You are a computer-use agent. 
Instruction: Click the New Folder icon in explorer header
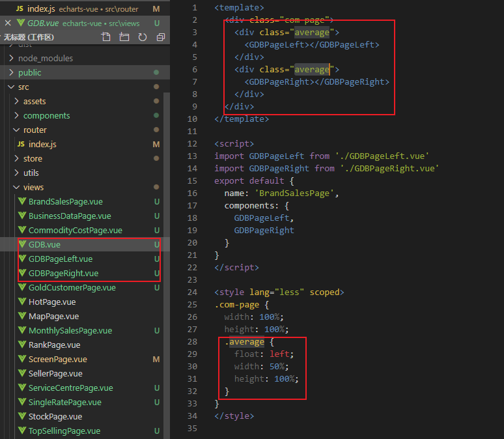[x=124, y=37]
